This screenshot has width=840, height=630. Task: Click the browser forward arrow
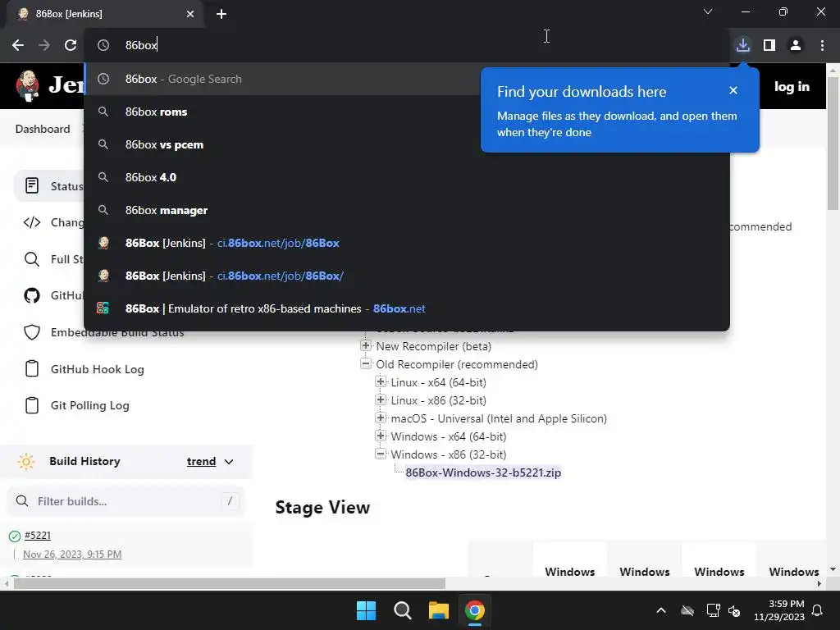pyautogui.click(x=44, y=45)
